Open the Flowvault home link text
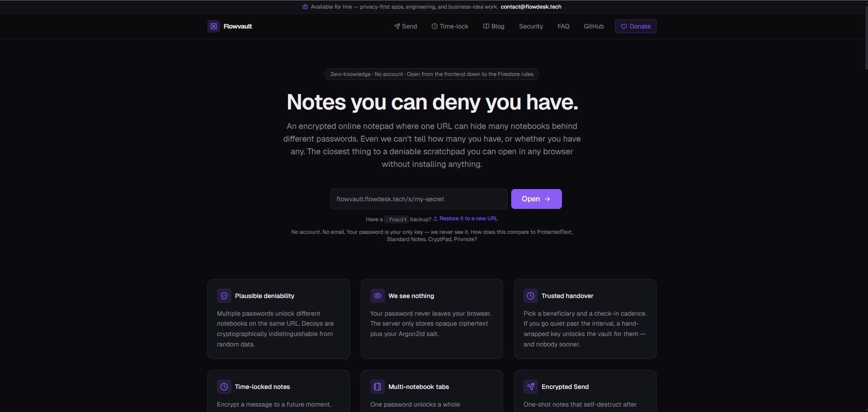Screen dimensions: 868x412 [238, 26]
